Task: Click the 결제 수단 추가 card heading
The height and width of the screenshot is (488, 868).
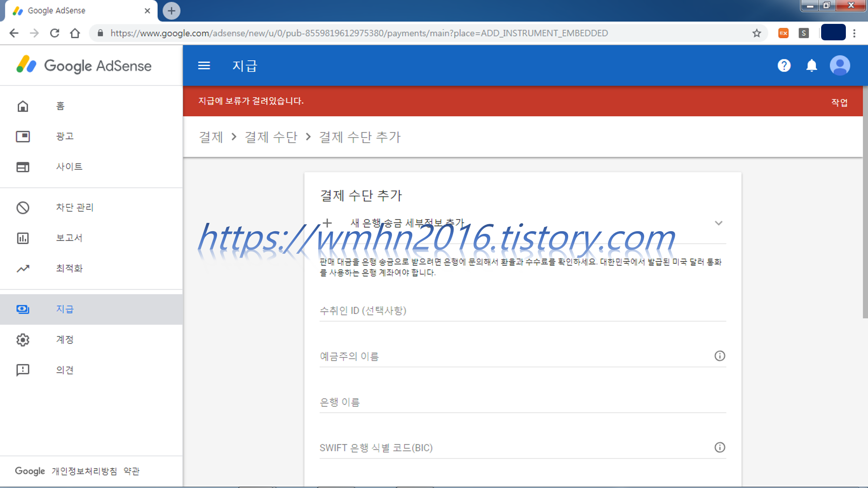Action: pyautogui.click(x=361, y=196)
